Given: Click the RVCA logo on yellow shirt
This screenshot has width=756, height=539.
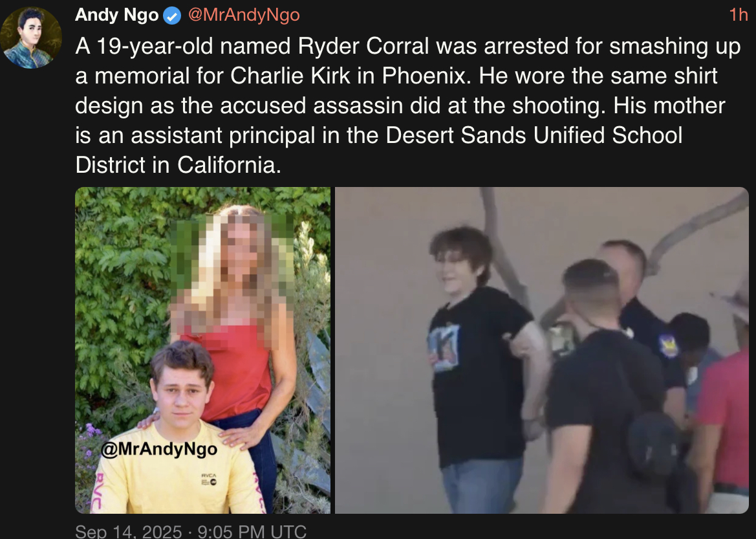Looking at the screenshot, I should pos(210,479).
